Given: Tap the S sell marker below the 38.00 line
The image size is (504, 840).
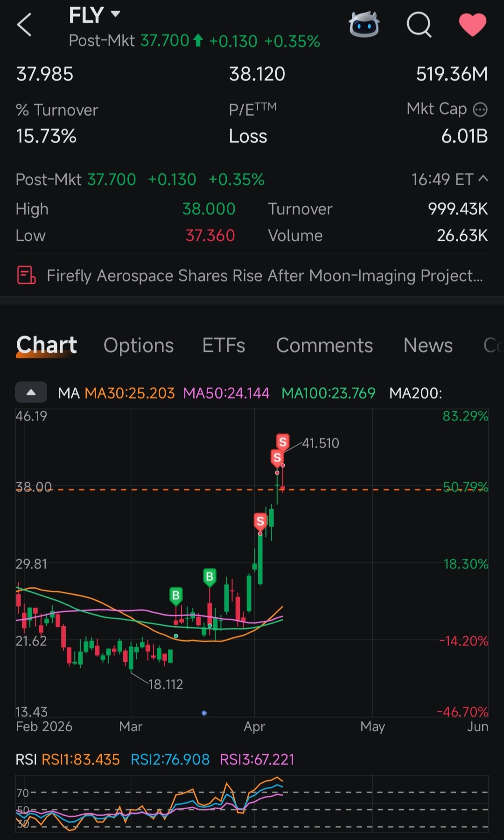Looking at the screenshot, I should click(260, 521).
